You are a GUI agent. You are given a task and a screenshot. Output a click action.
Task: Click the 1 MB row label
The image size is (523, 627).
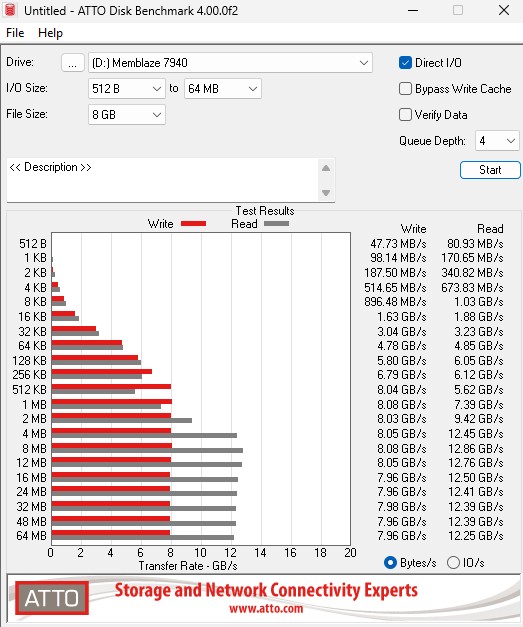pos(35,405)
